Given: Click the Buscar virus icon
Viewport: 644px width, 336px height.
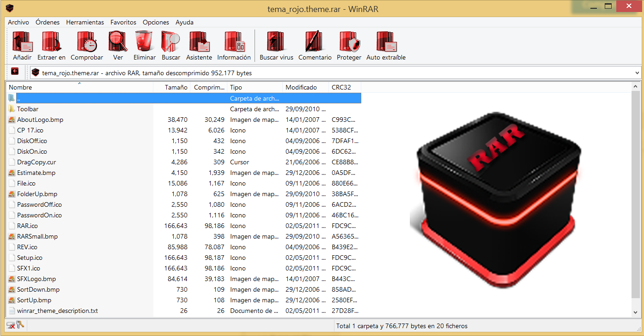Looking at the screenshot, I should point(276,42).
